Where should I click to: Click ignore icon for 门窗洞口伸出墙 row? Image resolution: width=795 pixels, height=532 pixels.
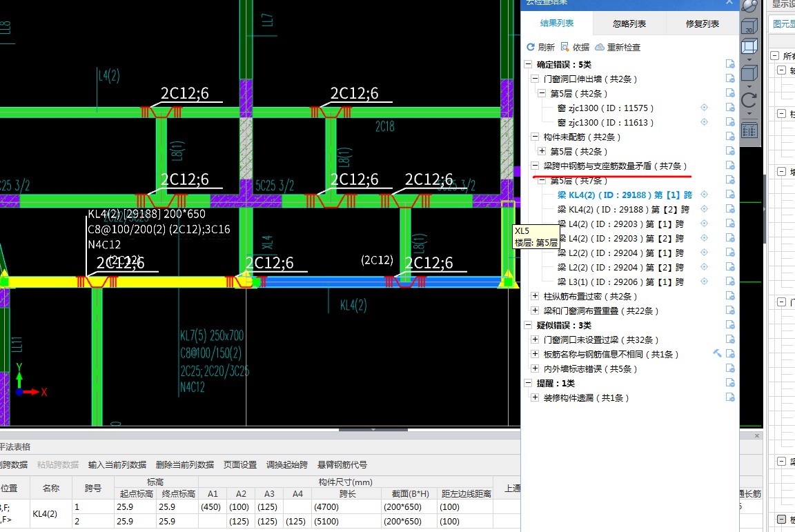[x=730, y=79]
